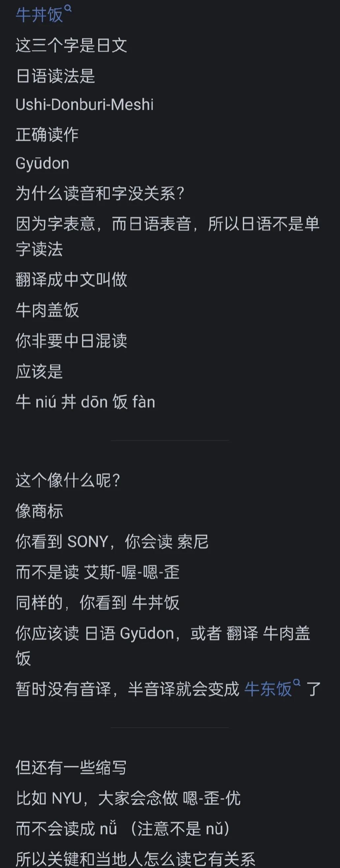Click the line mentioning NYU
Image resolution: width=340 pixels, height=868 pixels.
128,798
